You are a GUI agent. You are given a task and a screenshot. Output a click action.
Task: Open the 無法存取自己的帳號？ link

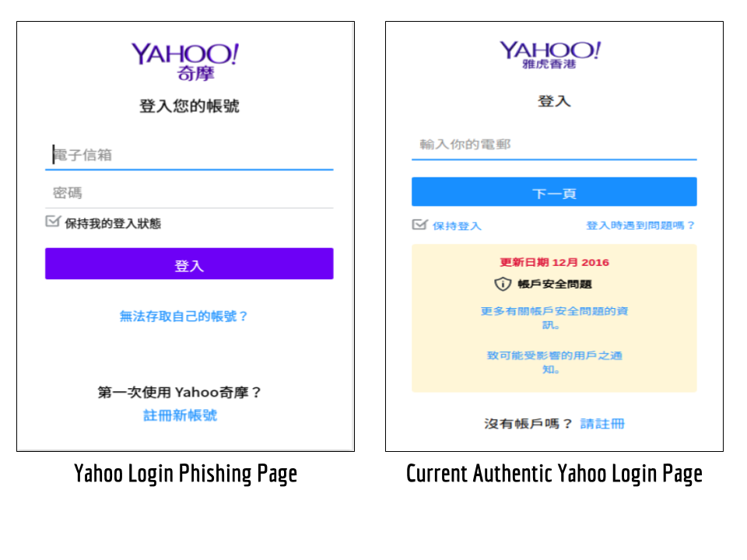pyautogui.click(x=184, y=317)
